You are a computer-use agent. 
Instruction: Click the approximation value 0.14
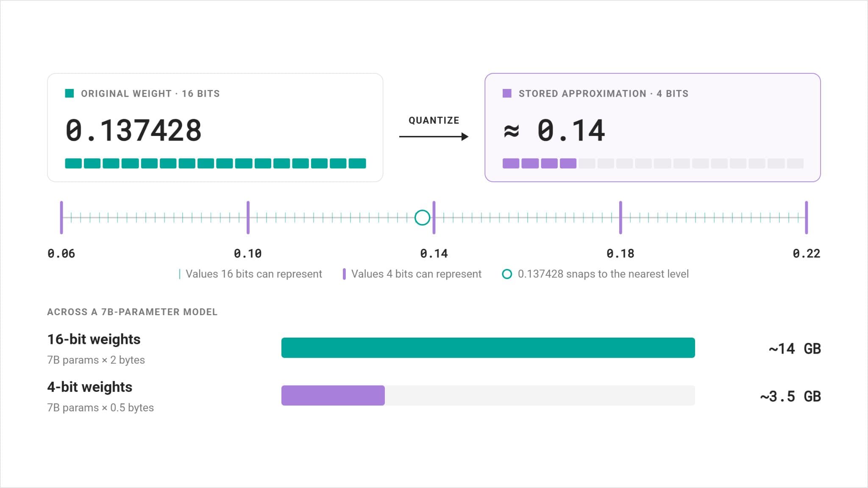click(x=571, y=130)
